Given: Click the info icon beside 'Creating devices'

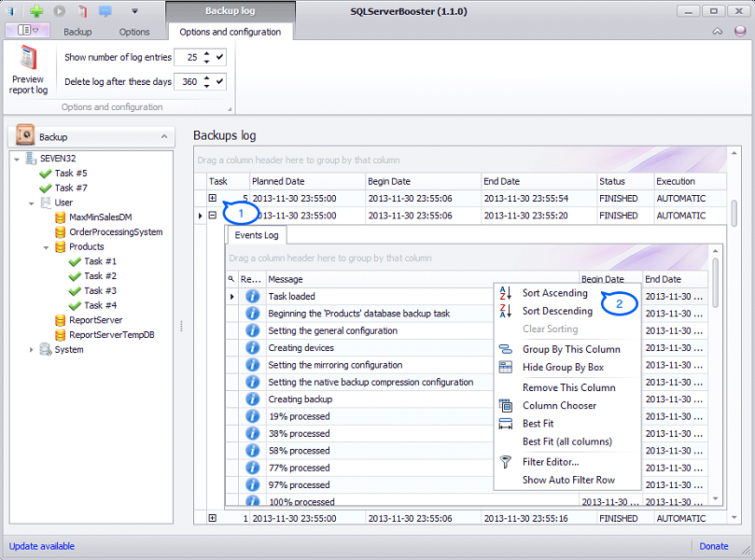Looking at the screenshot, I should [x=252, y=347].
